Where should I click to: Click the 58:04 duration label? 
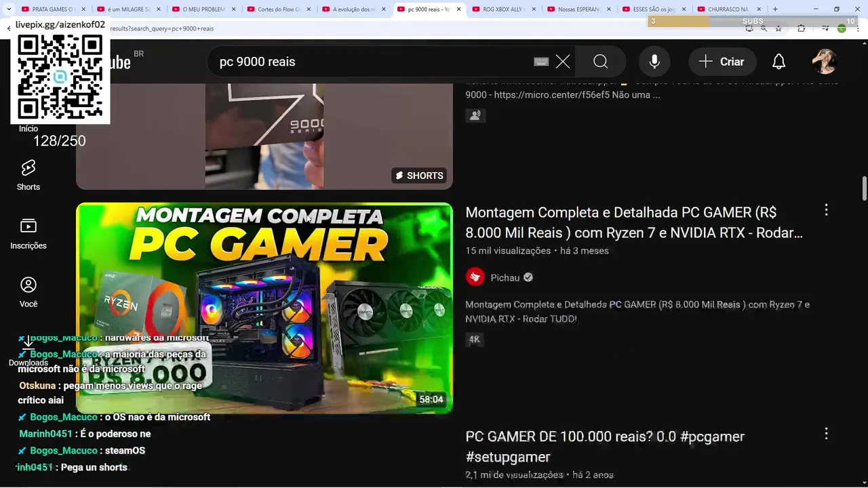(x=431, y=399)
